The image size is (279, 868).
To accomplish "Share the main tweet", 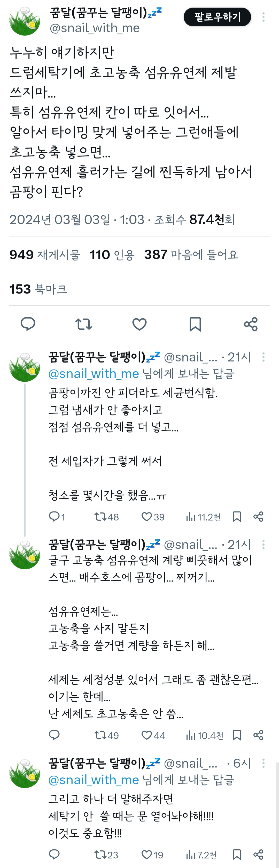I will click(251, 324).
